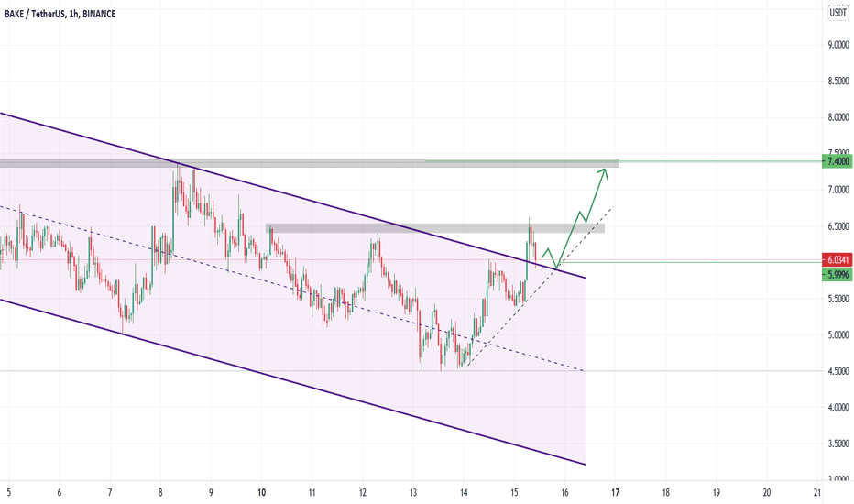Click the 5.5000 price axis value

click(838, 299)
